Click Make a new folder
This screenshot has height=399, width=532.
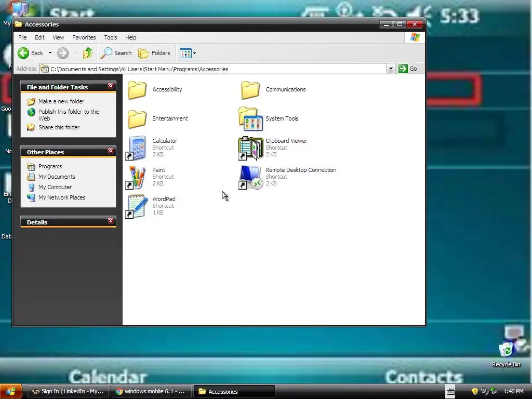[61, 101]
